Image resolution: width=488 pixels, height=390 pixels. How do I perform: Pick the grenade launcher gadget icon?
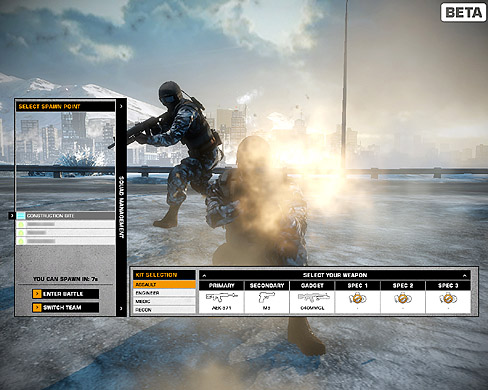(x=313, y=297)
